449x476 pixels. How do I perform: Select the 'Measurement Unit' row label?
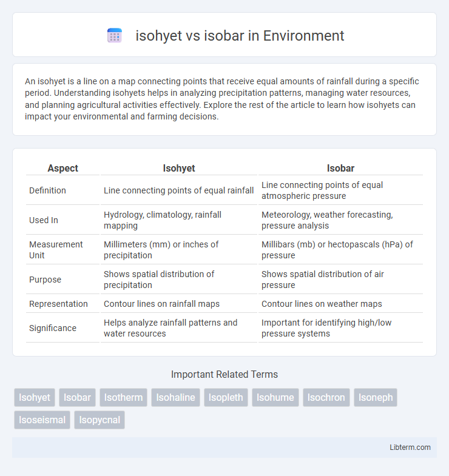pyautogui.click(x=56, y=250)
